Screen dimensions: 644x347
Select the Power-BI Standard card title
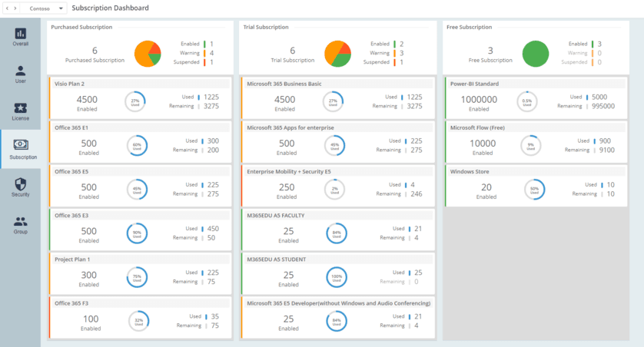click(x=475, y=84)
